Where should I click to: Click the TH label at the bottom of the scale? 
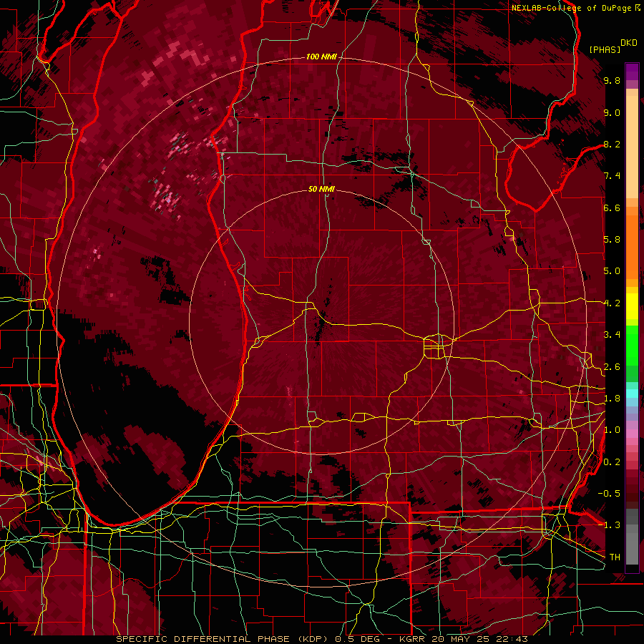click(615, 557)
